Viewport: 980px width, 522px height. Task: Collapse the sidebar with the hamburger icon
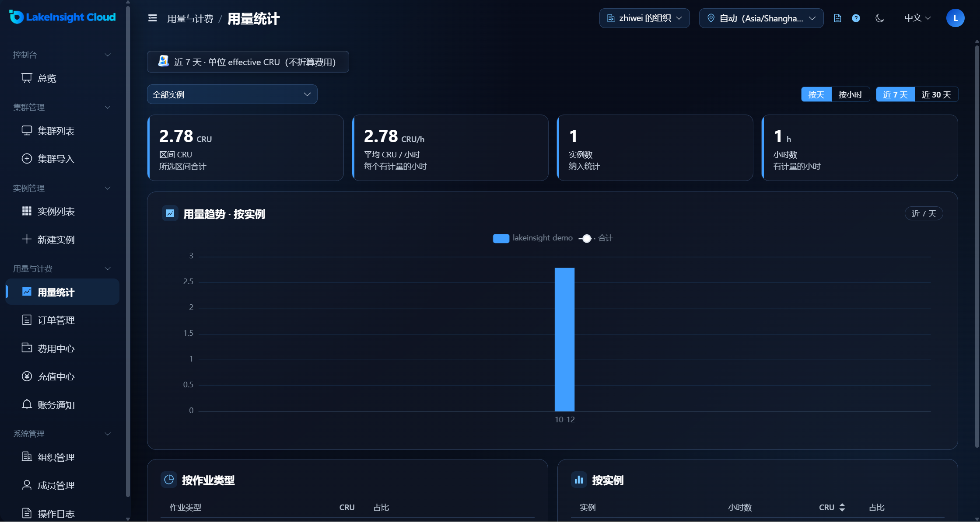point(152,18)
